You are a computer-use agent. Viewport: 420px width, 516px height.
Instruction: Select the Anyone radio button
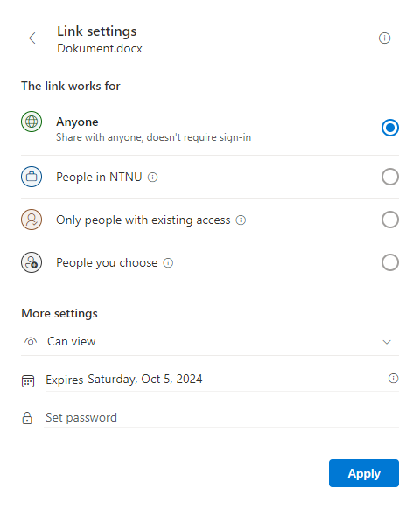click(390, 128)
